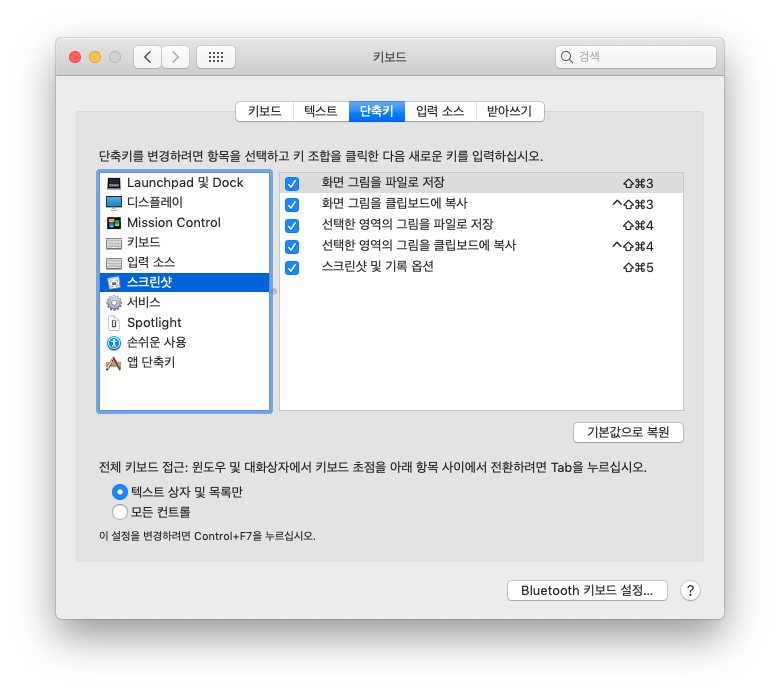Click the Mission Control icon

point(114,223)
